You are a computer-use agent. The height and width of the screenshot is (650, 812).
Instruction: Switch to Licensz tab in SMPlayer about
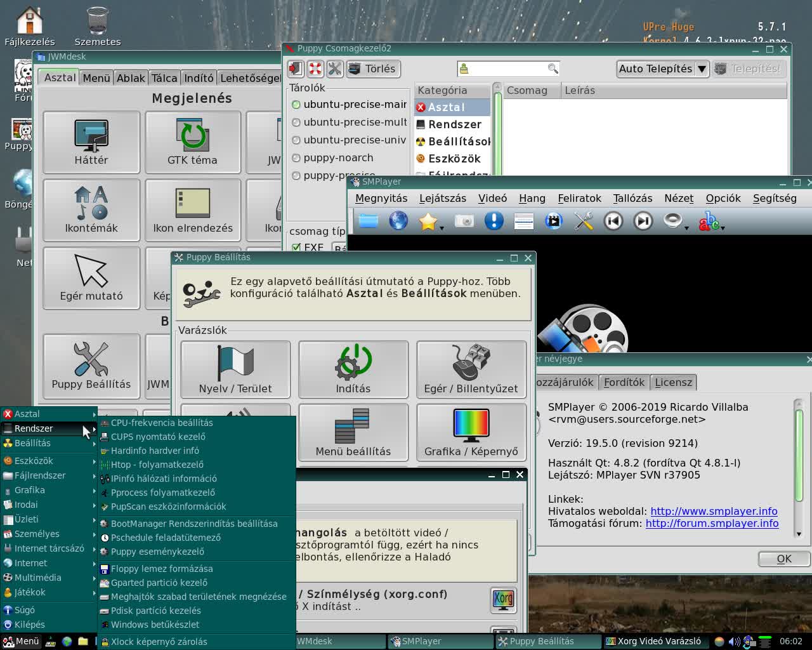coord(674,382)
